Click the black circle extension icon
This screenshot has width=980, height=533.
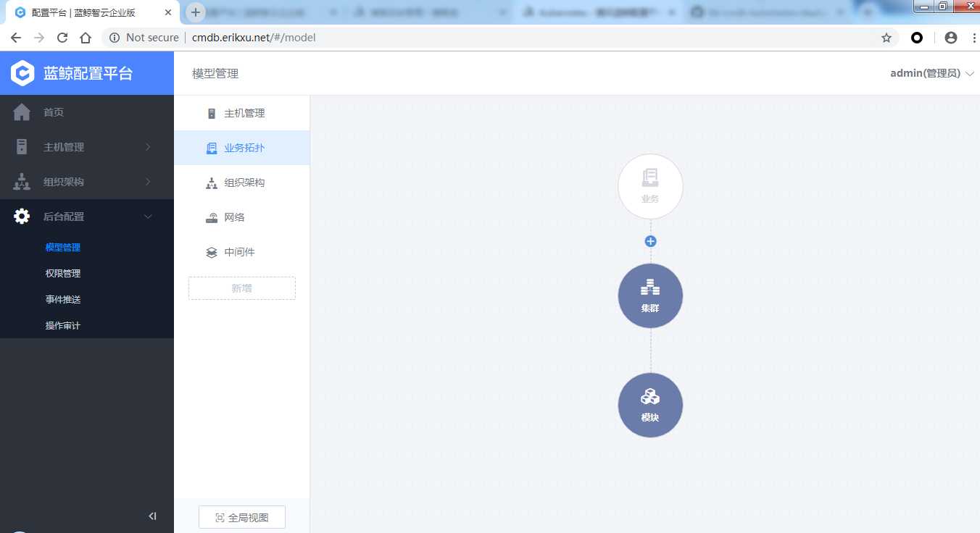tap(917, 38)
